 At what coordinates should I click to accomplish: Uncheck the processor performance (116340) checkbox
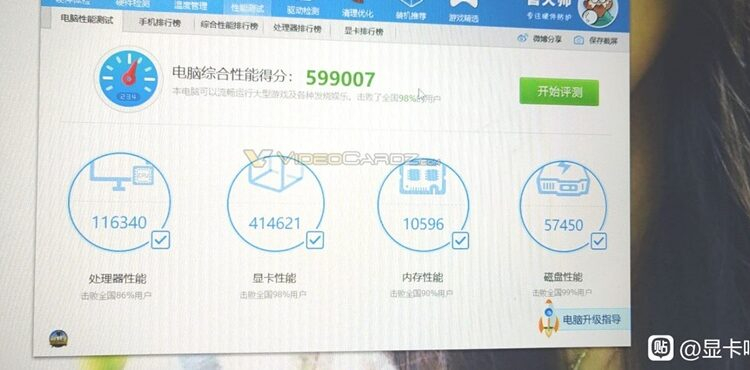(161, 239)
